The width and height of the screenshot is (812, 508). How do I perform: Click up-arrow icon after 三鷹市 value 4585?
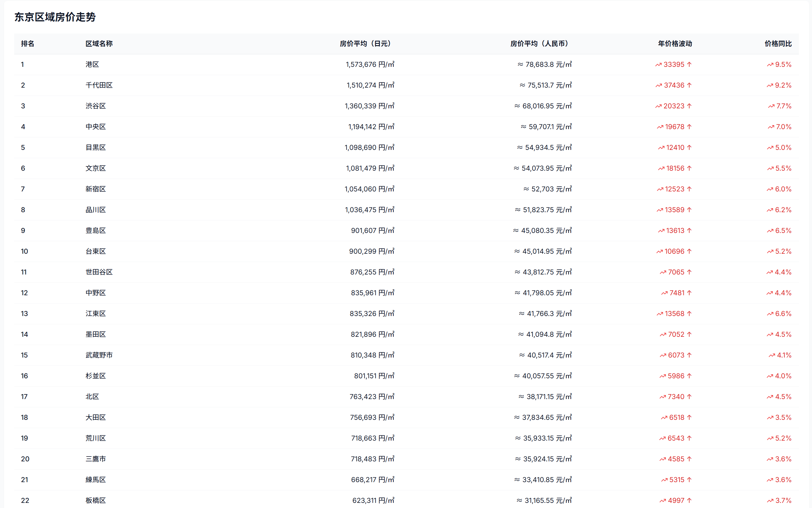coord(689,459)
